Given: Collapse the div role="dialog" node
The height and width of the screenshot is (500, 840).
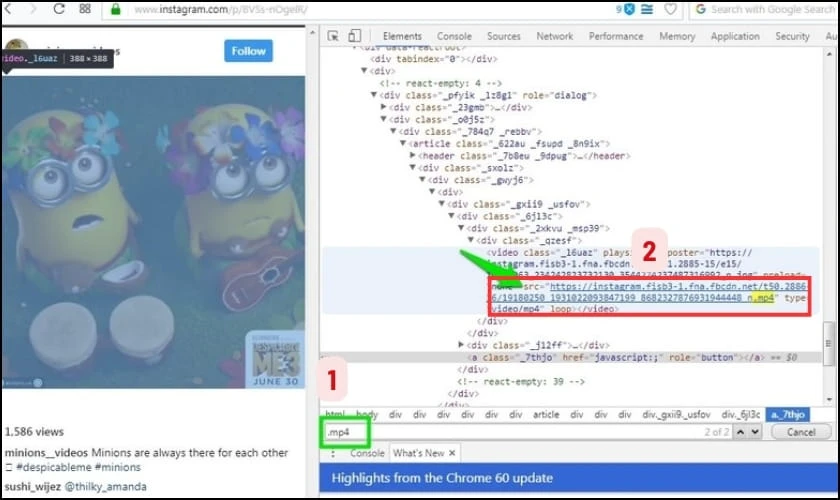Looking at the screenshot, I should click(x=374, y=95).
